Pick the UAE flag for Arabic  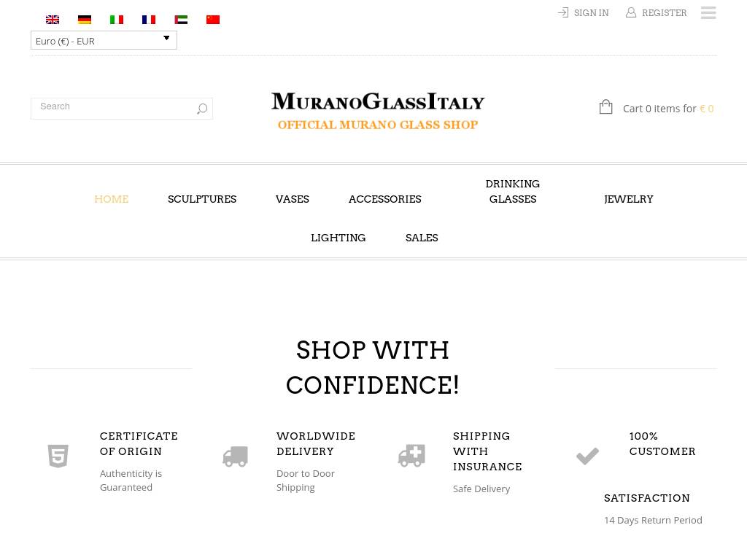click(x=181, y=20)
